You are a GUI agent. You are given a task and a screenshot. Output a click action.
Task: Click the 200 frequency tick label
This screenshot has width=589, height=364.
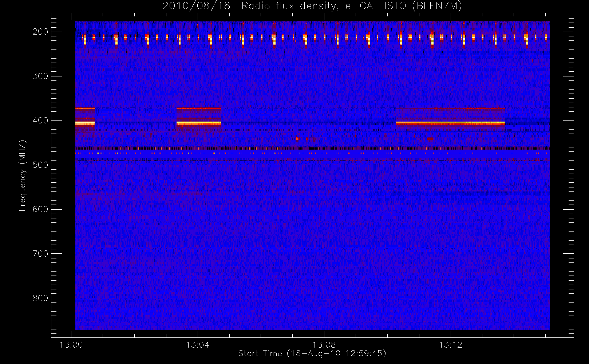coord(40,32)
